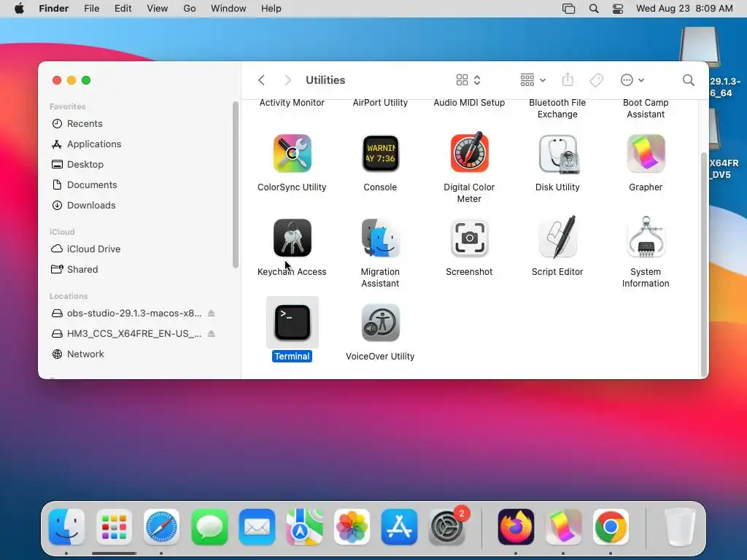Image resolution: width=747 pixels, height=560 pixels.
Task: Open the Apple menu
Action: coord(19,9)
